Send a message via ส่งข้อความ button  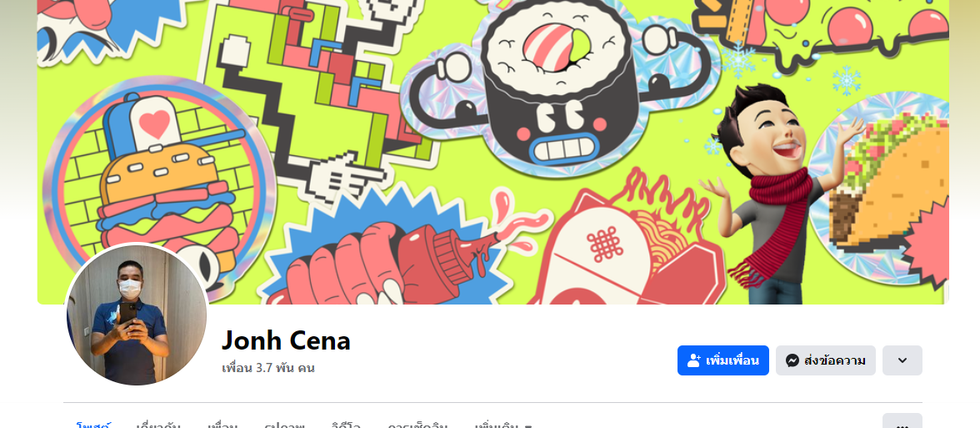[x=826, y=360]
